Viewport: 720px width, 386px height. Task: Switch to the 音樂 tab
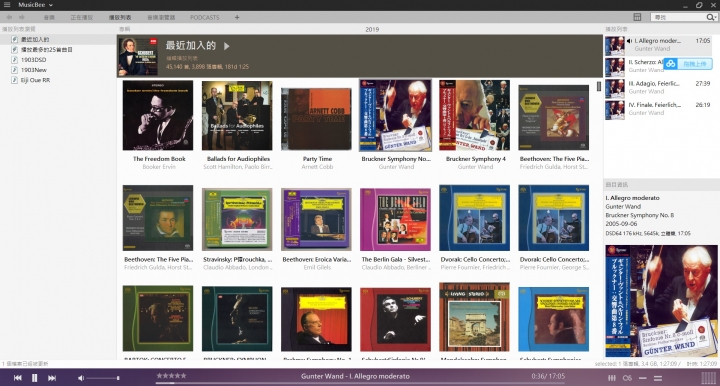pos(49,17)
